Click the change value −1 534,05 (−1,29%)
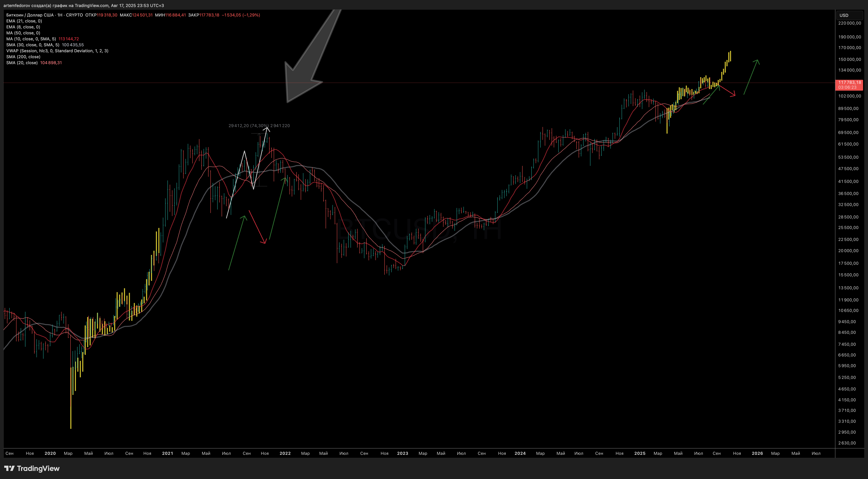The height and width of the screenshot is (479, 868). (241, 15)
